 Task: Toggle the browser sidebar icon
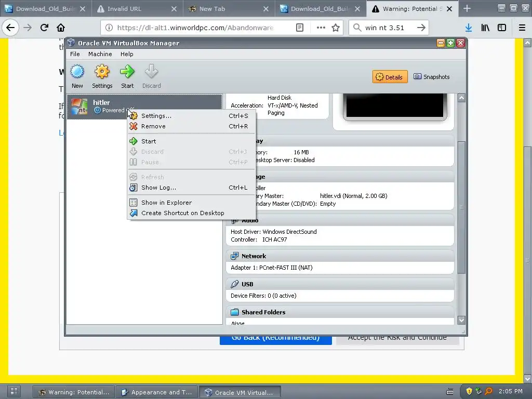point(502,28)
